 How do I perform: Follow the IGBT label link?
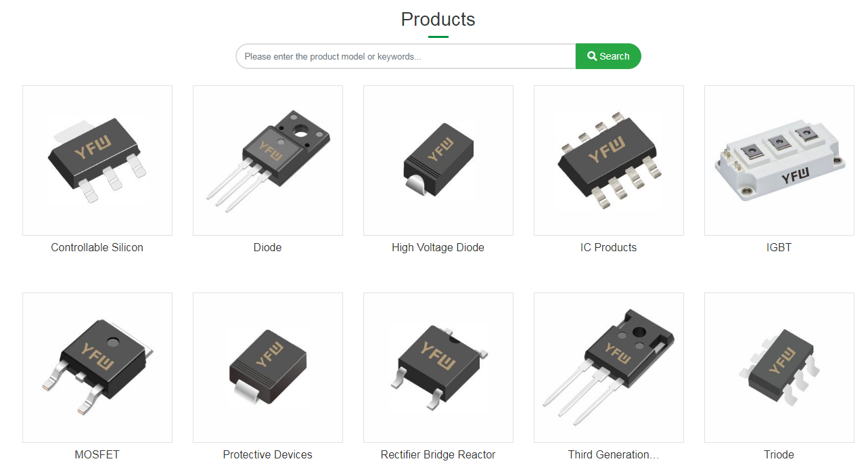tap(779, 247)
